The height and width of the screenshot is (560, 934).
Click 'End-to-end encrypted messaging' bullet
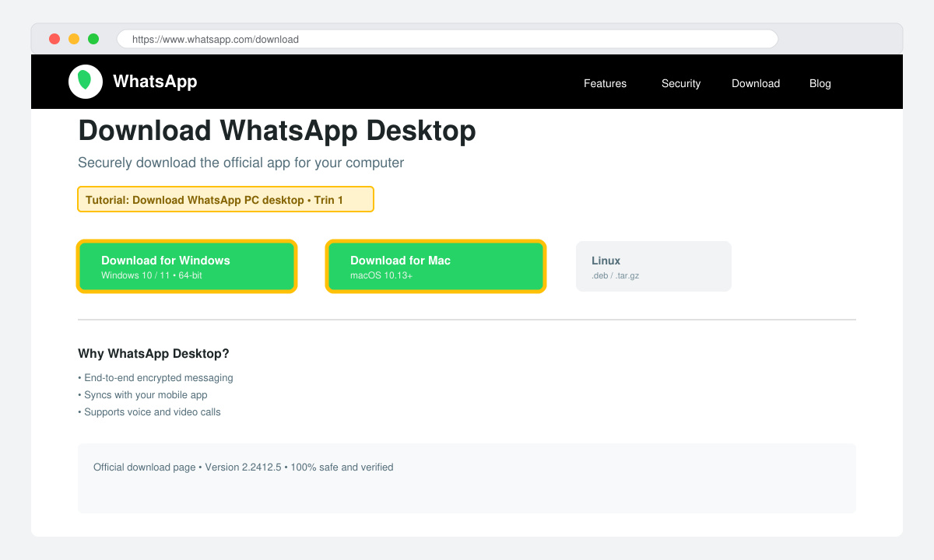tap(156, 378)
